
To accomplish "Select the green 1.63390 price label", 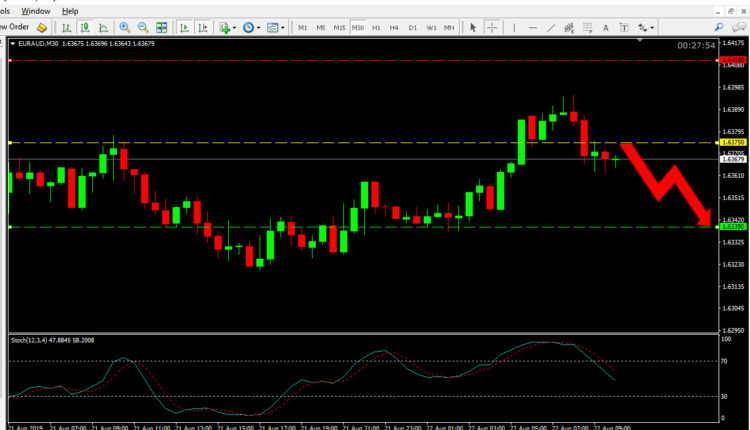I will pyautogui.click(x=733, y=227).
